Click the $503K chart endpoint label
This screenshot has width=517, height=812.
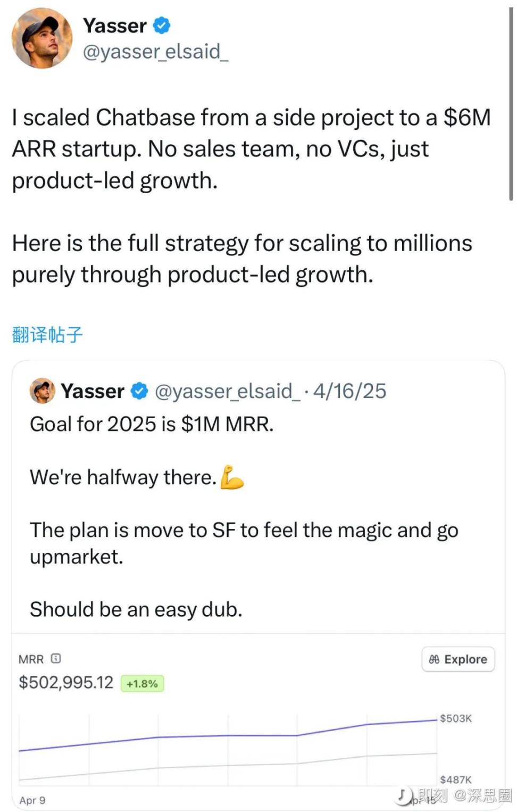[456, 718]
